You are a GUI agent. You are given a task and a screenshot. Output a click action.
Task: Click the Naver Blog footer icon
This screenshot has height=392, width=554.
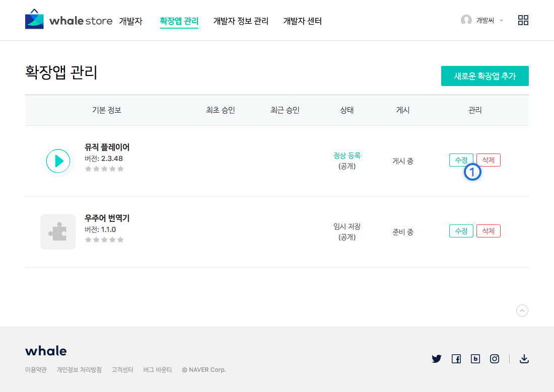475,359
